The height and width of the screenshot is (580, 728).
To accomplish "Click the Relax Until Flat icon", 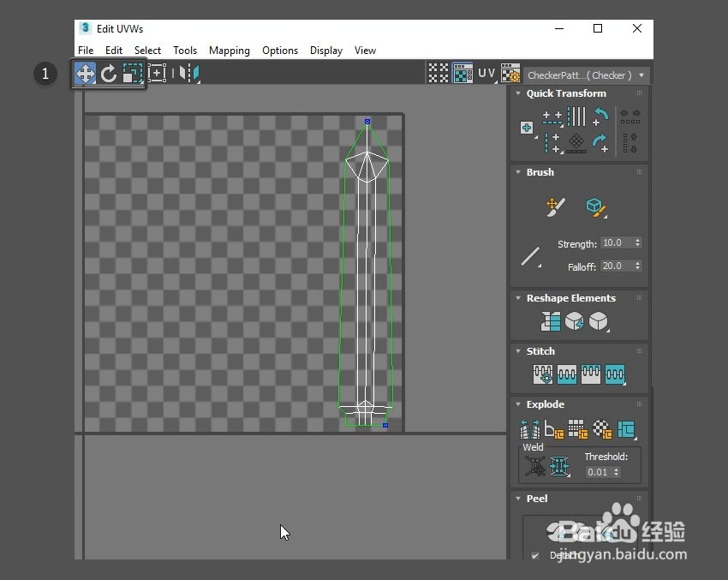I will pyautogui.click(x=575, y=321).
